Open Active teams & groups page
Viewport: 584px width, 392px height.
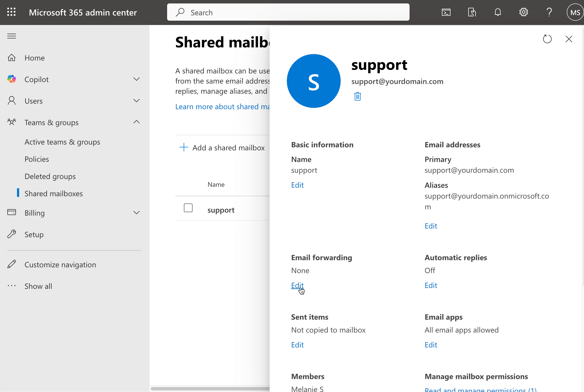click(62, 142)
